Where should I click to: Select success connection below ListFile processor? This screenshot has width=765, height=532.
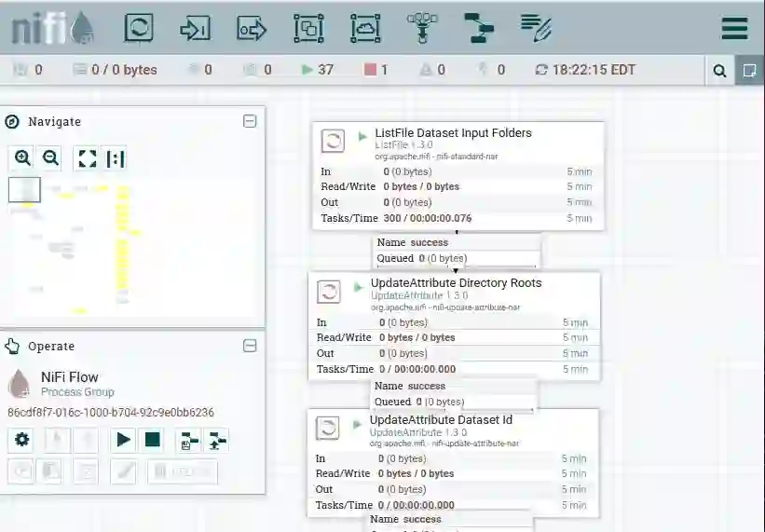pyautogui.click(x=458, y=251)
